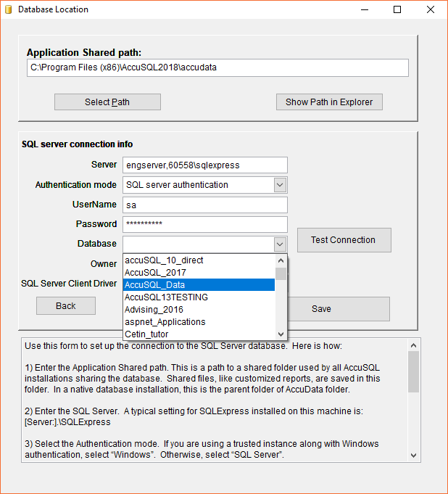Click the database list scroll-up arrow
Screen dimensions: 448x494
(x=281, y=260)
